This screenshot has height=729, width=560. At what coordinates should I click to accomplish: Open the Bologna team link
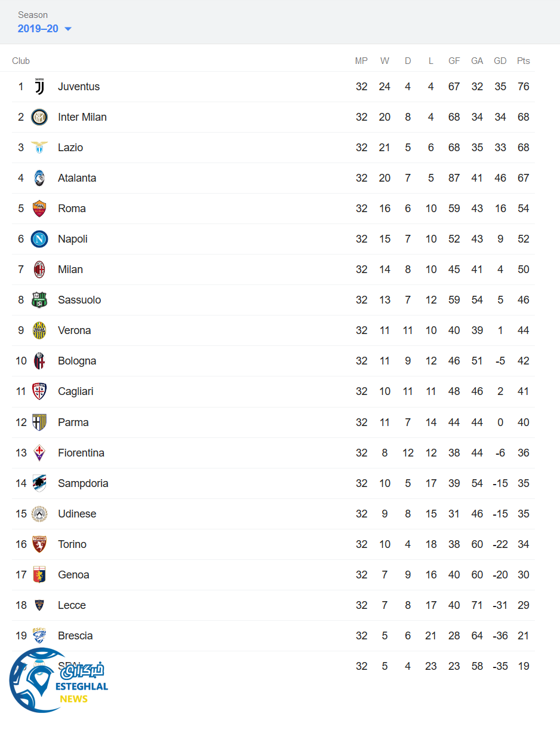click(x=77, y=361)
